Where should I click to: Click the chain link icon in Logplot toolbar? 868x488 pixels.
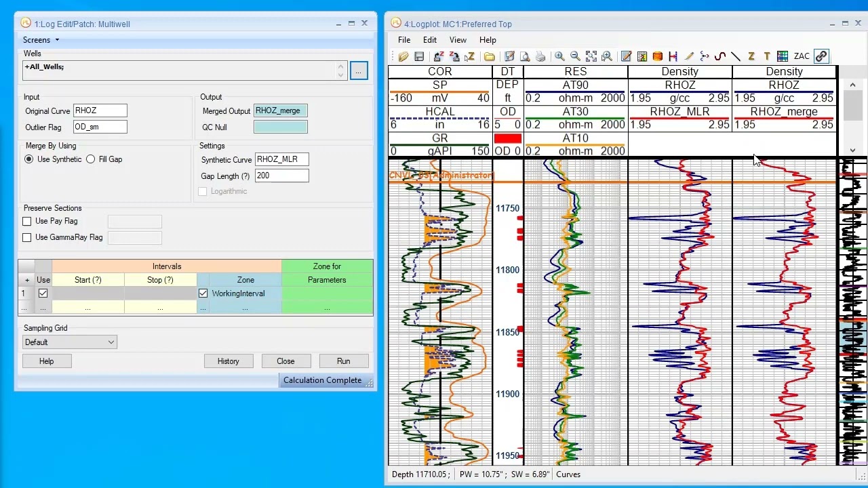point(821,56)
